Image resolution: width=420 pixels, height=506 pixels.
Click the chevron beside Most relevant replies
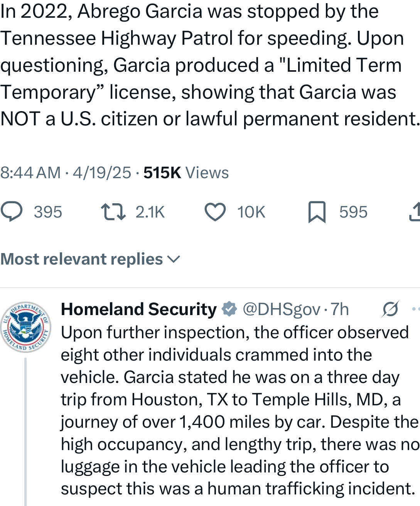174,259
